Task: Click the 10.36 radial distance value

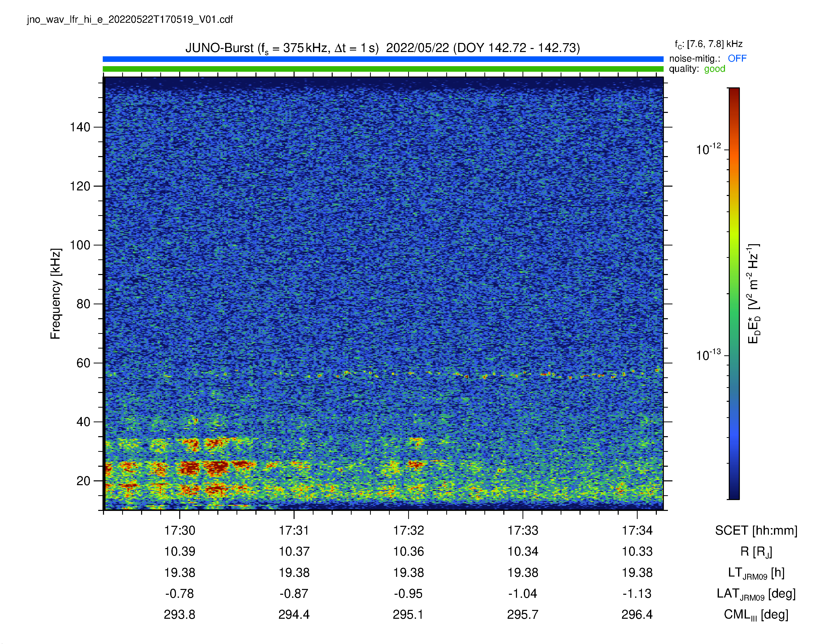Action: [408, 551]
